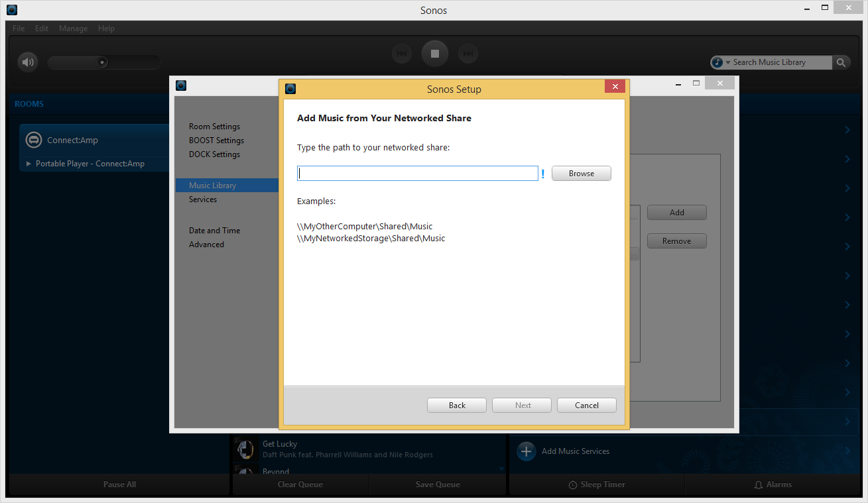Select Music Library in the Settings sidebar
The height and width of the screenshot is (503, 868).
click(x=227, y=186)
